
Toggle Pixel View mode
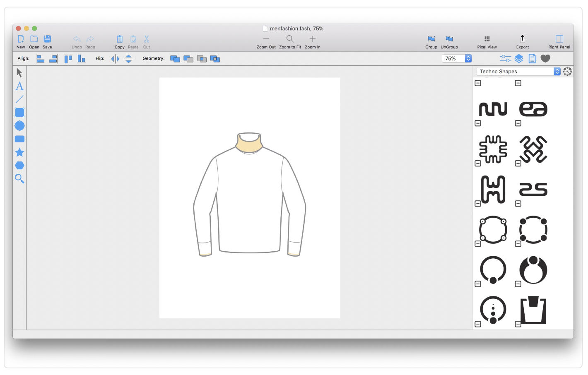(x=487, y=39)
